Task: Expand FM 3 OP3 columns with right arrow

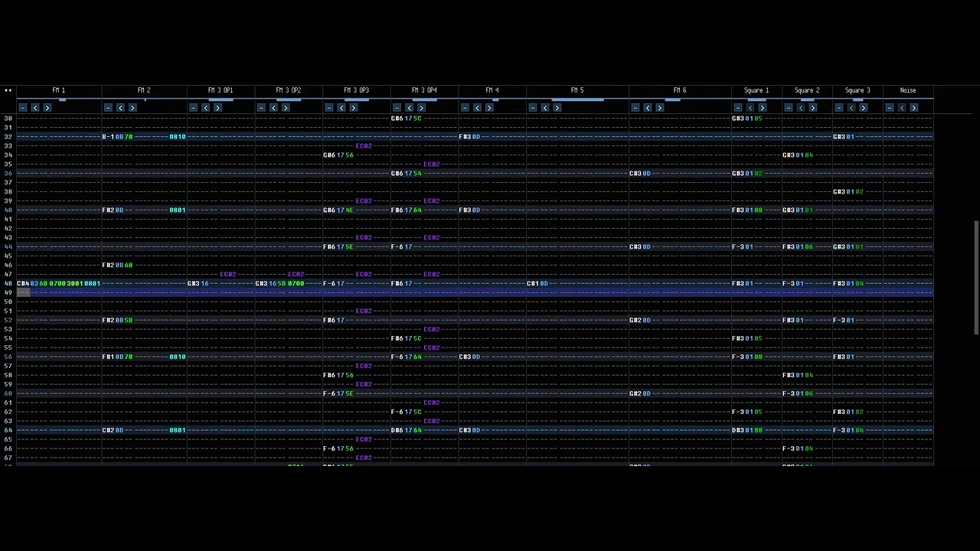Action: (x=354, y=108)
